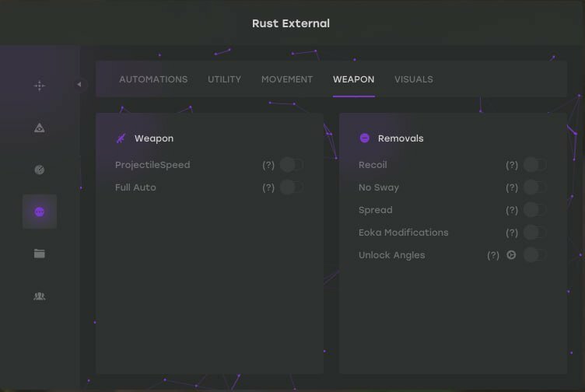
Task: Toggle the ProjectileSpeed switch
Action: [292, 165]
